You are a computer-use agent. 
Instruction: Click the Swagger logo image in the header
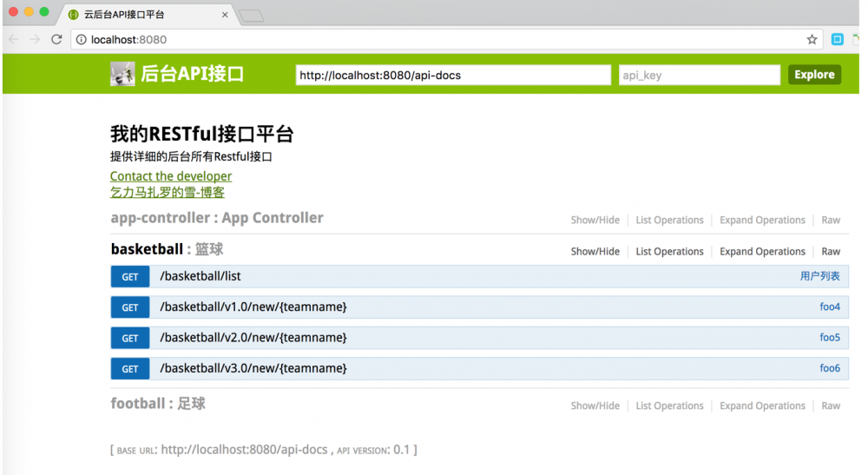pyautogui.click(x=122, y=74)
